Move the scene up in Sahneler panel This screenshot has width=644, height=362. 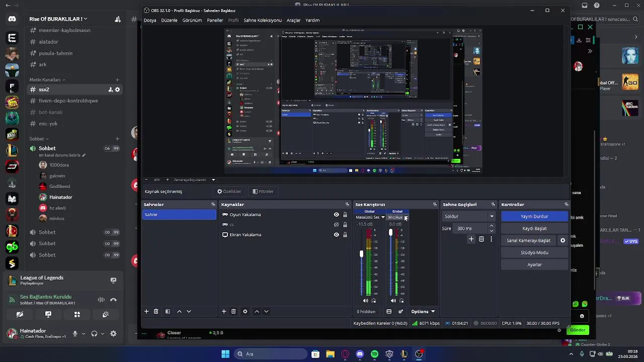coord(179,311)
